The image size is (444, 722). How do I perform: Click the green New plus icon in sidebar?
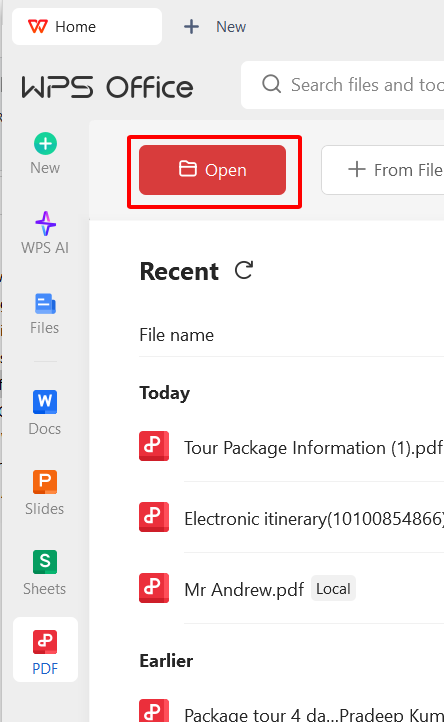coord(45,144)
